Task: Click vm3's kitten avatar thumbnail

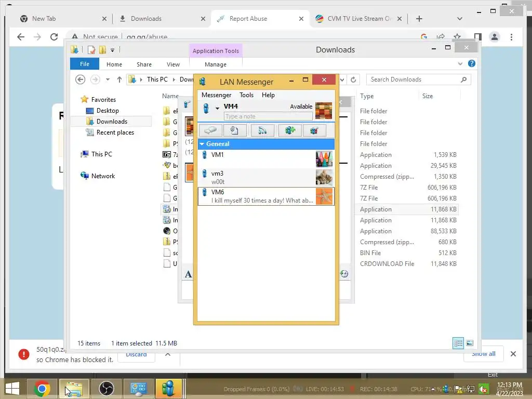Action: (324, 178)
